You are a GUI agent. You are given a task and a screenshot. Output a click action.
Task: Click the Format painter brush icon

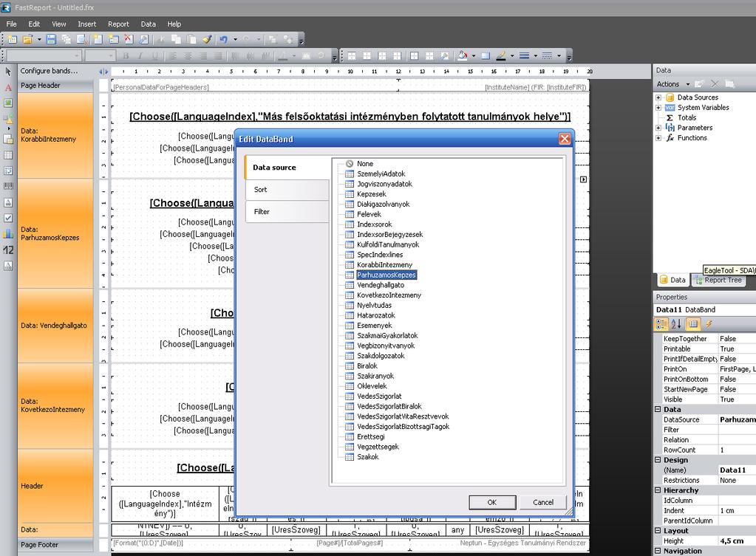tap(207, 40)
